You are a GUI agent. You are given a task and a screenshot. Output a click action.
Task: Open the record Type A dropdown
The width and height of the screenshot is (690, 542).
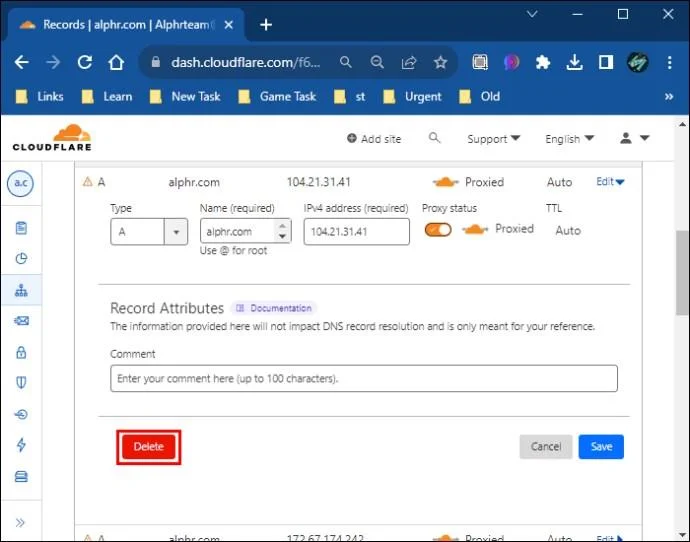click(149, 231)
